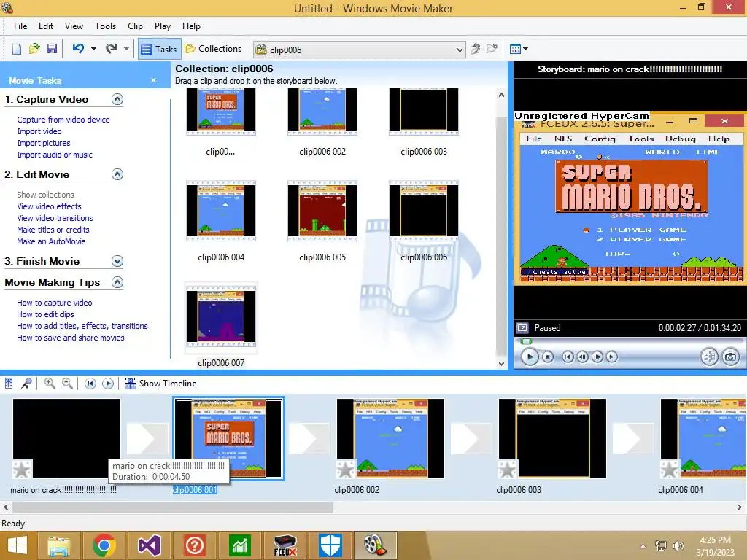This screenshot has width=747, height=560.
Task: Click the Undo arrow icon
Action: pos(78,49)
